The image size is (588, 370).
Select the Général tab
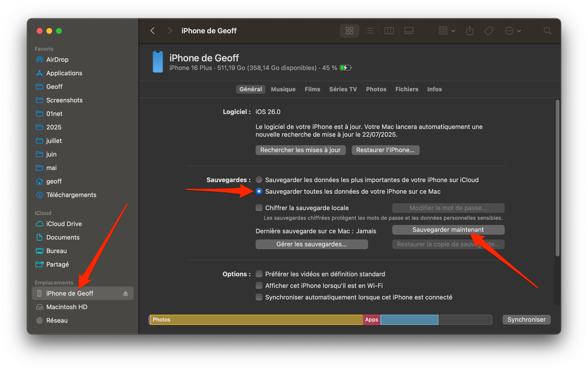(x=251, y=89)
